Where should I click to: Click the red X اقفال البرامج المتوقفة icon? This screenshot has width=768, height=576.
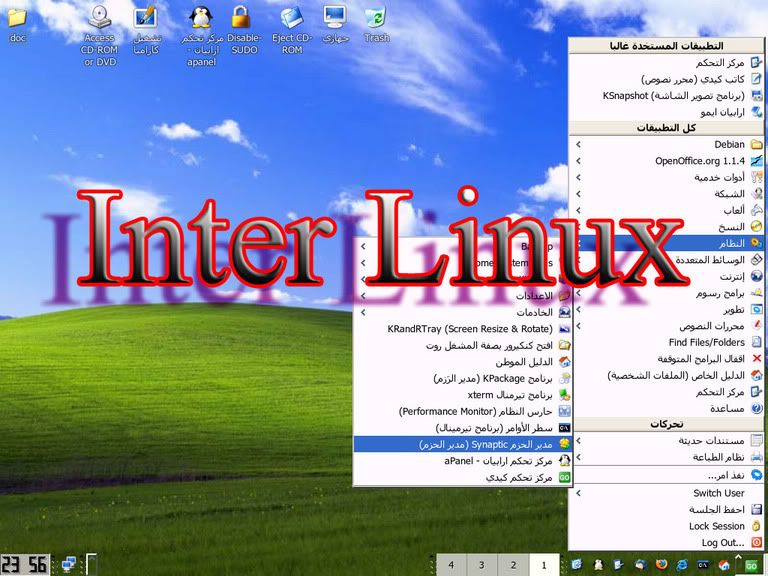tap(757, 359)
